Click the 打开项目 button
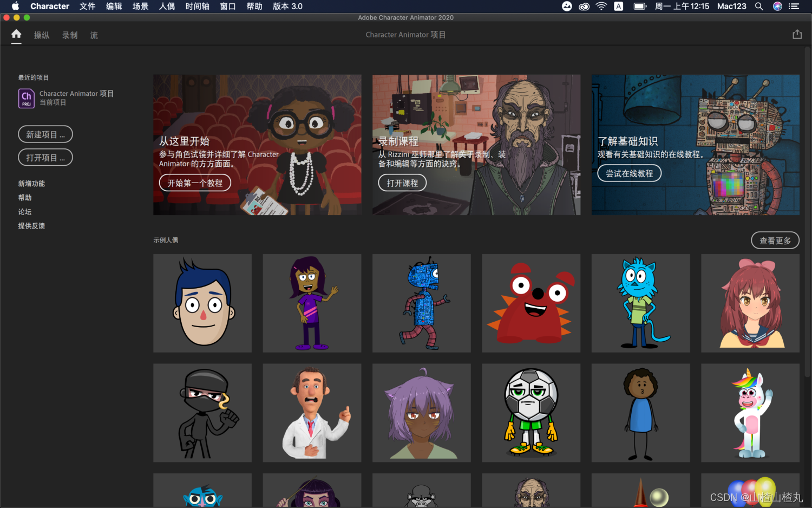 [45, 158]
